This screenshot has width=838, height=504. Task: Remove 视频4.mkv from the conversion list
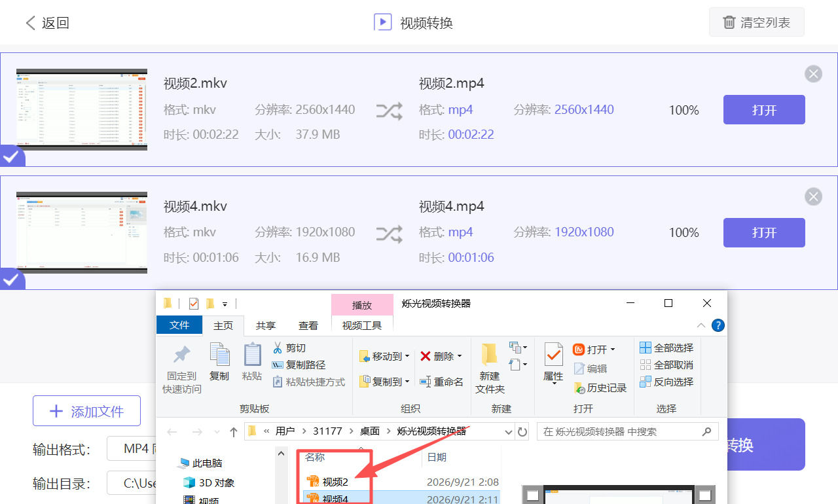pyautogui.click(x=814, y=196)
